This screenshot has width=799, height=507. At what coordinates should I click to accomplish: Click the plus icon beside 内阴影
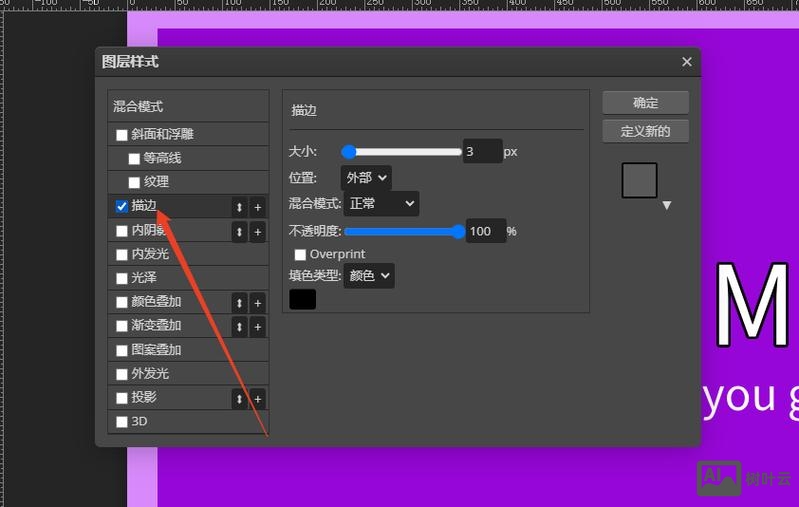pyautogui.click(x=257, y=232)
